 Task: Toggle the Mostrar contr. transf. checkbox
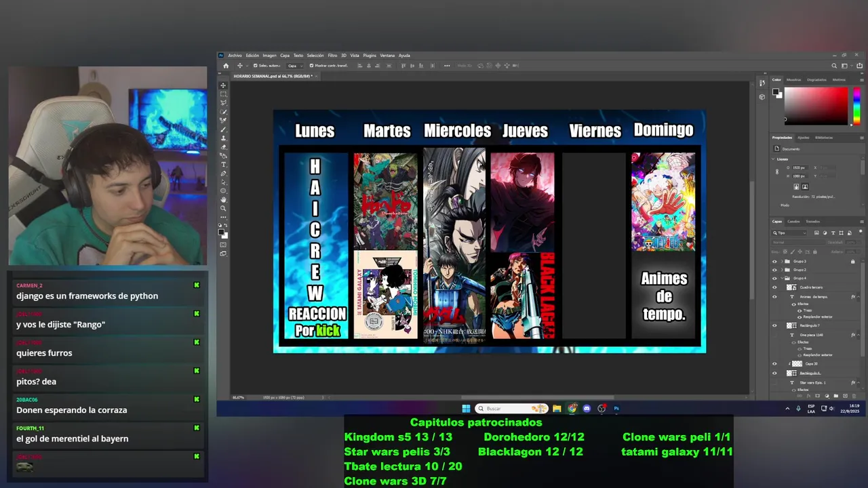pos(311,66)
